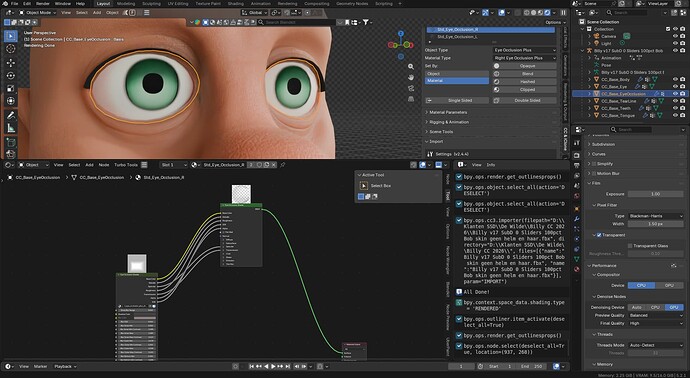Open the Object Type Eye Occlusion Plus dropdown
Image resolution: width=690 pixels, height=378 pixels.
pyautogui.click(x=524, y=50)
